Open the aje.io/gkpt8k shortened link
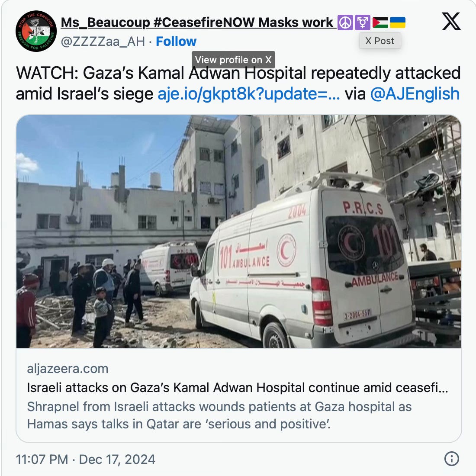The image size is (476, 476). [x=249, y=93]
